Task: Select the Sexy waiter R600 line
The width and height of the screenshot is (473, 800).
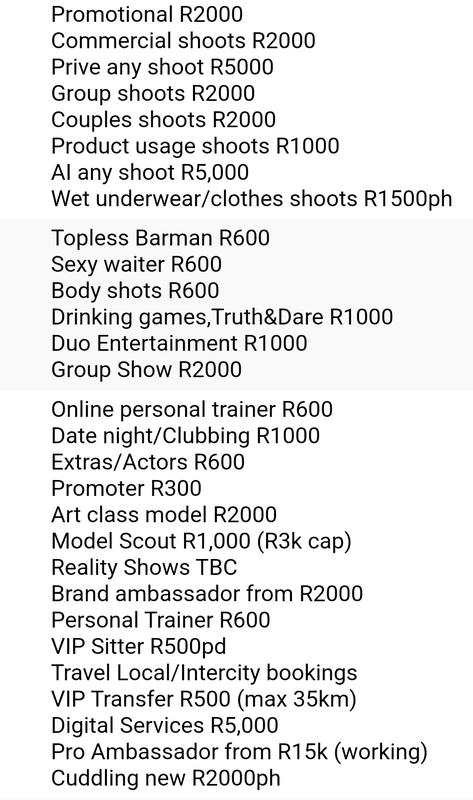Action: tap(136, 265)
